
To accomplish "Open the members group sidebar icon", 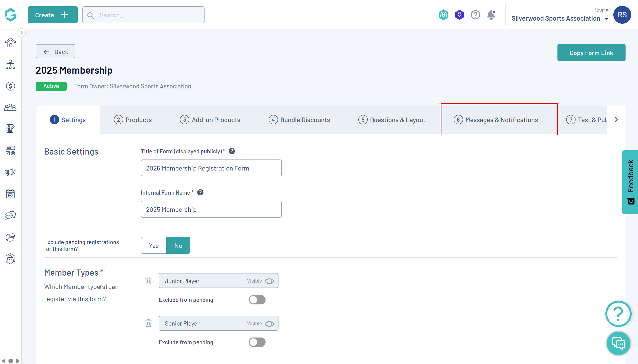I will [x=10, y=107].
